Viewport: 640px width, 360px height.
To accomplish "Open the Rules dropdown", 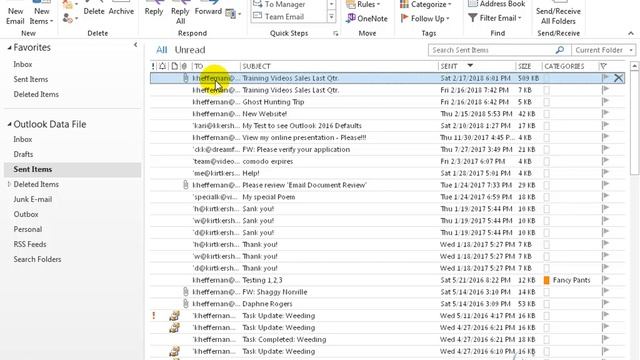I will (x=363, y=4).
